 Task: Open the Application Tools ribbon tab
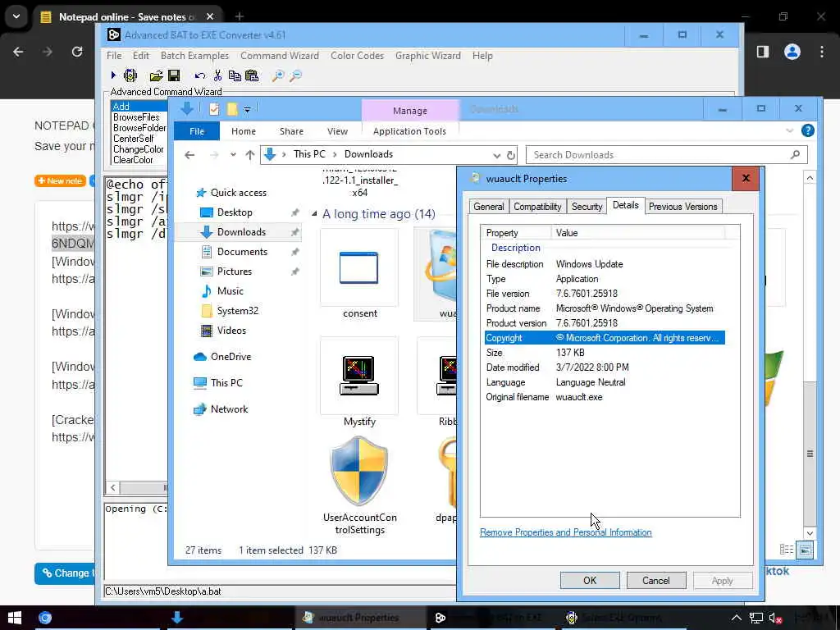tap(409, 131)
